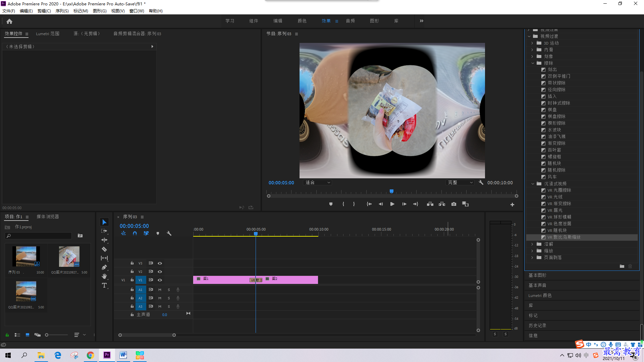The image size is (644, 362).
Task: Click the New Custom Bin icon in Effects panel
Action: click(x=622, y=266)
